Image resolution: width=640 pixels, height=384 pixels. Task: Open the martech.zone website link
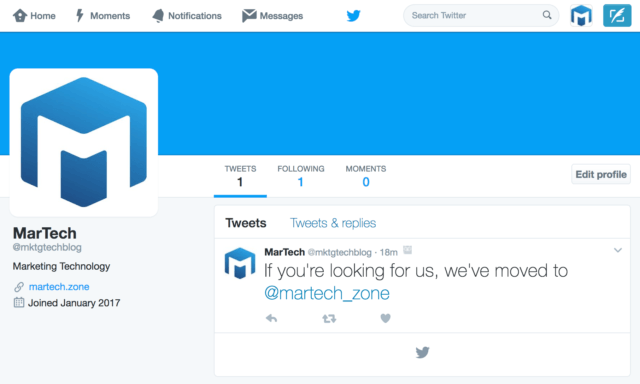pyautogui.click(x=59, y=287)
